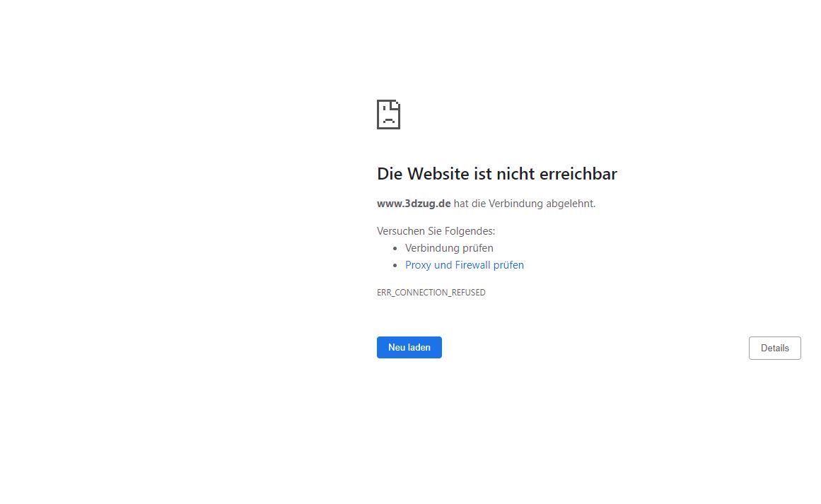Click the www.3dzug.de domain text
The height and width of the screenshot is (504, 821).
tap(414, 204)
